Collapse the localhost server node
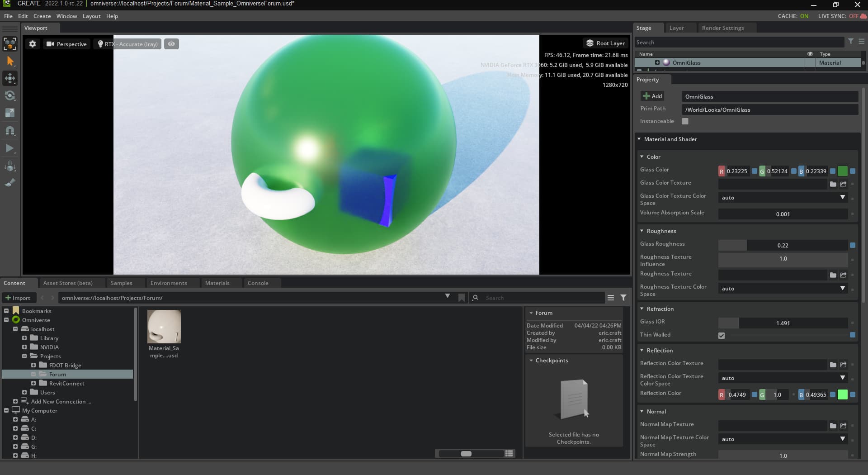This screenshot has width=868, height=475. (x=15, y=329)
